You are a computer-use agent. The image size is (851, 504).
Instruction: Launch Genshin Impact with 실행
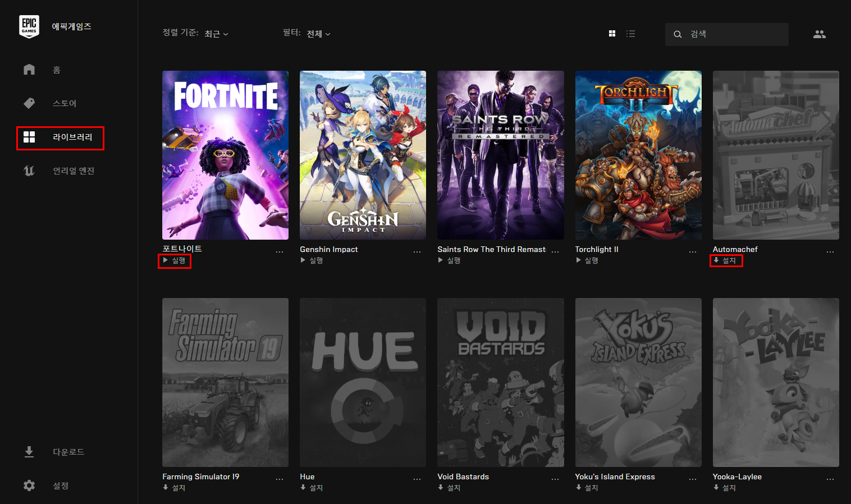[312, 260]
